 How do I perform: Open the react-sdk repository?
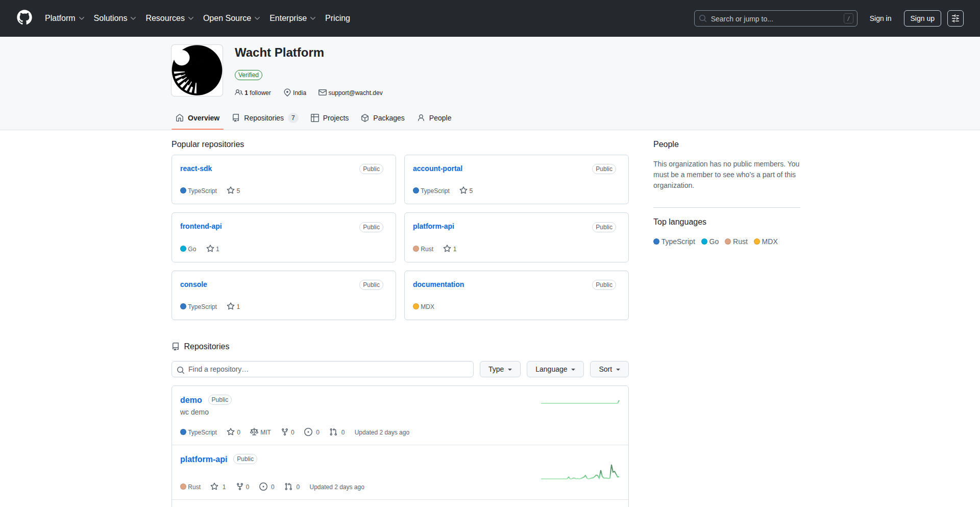(x=196, y=168)
